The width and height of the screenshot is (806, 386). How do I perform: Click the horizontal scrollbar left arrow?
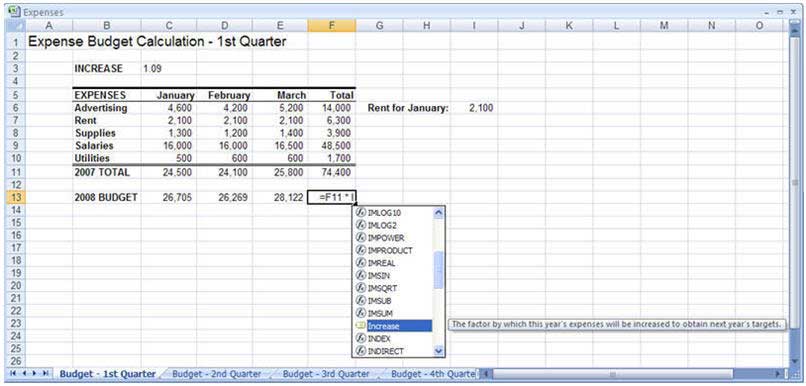(486, 374)
